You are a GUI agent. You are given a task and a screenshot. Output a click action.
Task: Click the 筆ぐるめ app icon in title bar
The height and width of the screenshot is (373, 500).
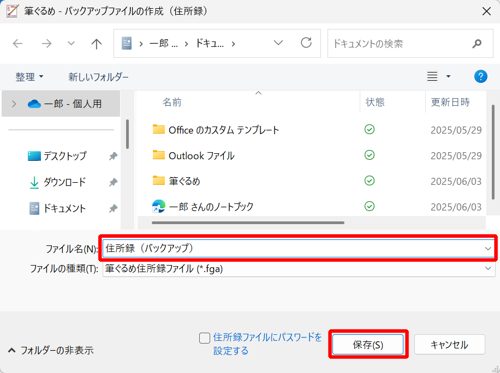coord(12,11)
